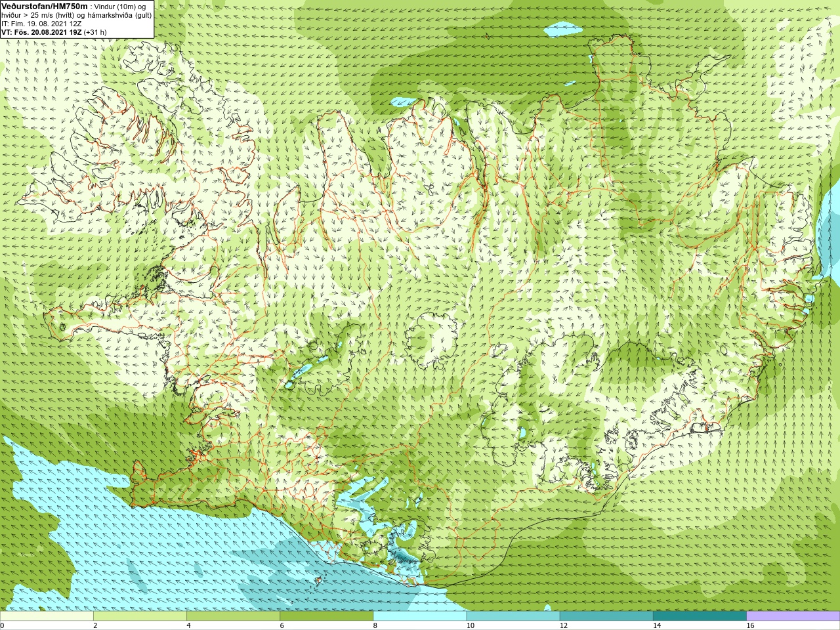This screenshot has width=840, height=630.
Task: Select the dark teal 14–16 scale swatch
Action: 700,616
